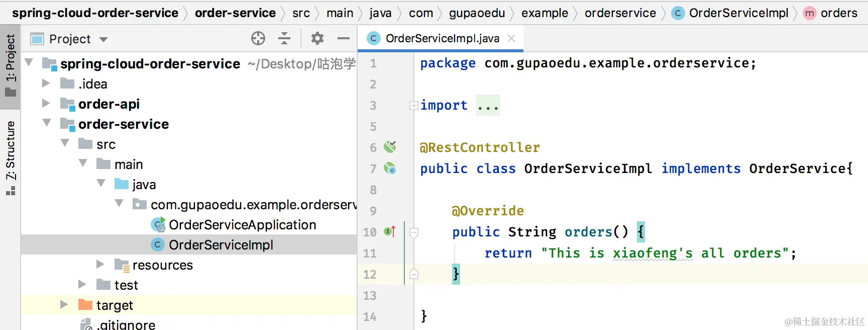Close the OrderServiceImpl.java tab

pos(511,38)
